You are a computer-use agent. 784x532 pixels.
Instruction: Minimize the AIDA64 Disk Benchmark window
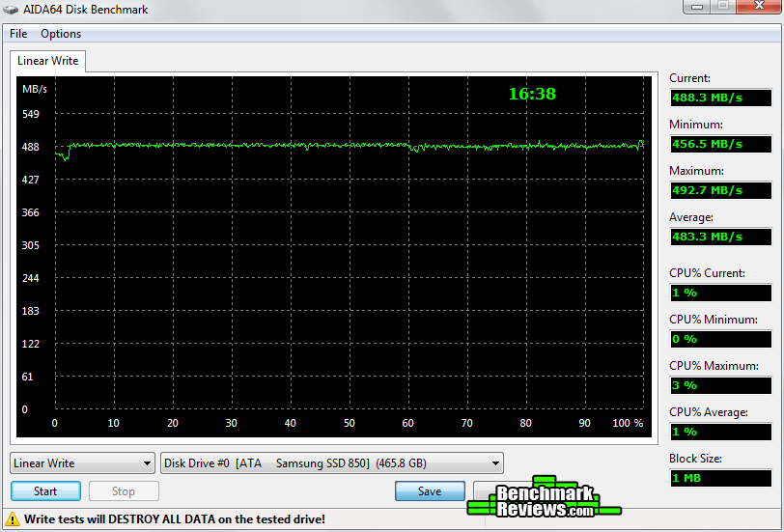[697, 6]
